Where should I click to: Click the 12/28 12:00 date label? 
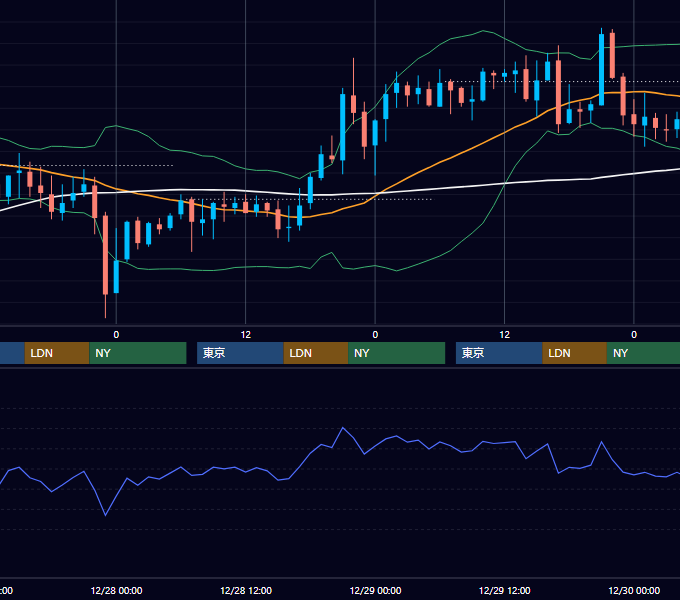tap(246, 590)
